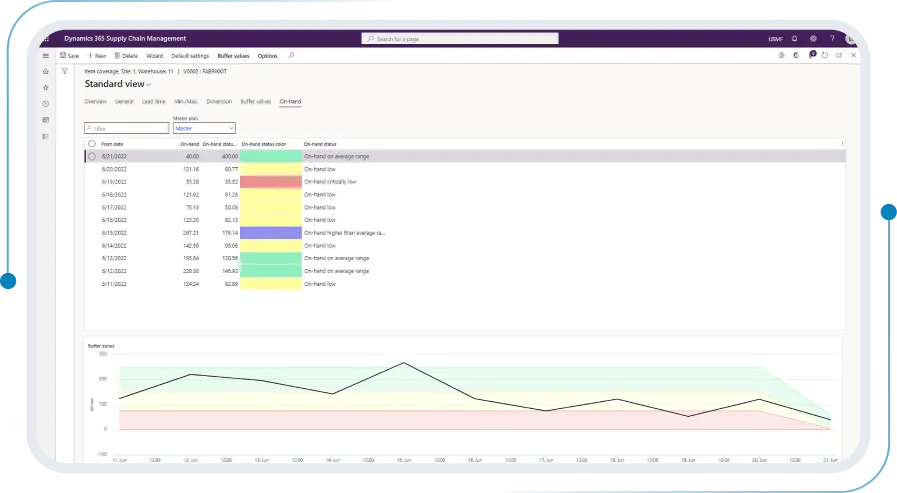Click the plus icon for New record

[x=90, y=55]
